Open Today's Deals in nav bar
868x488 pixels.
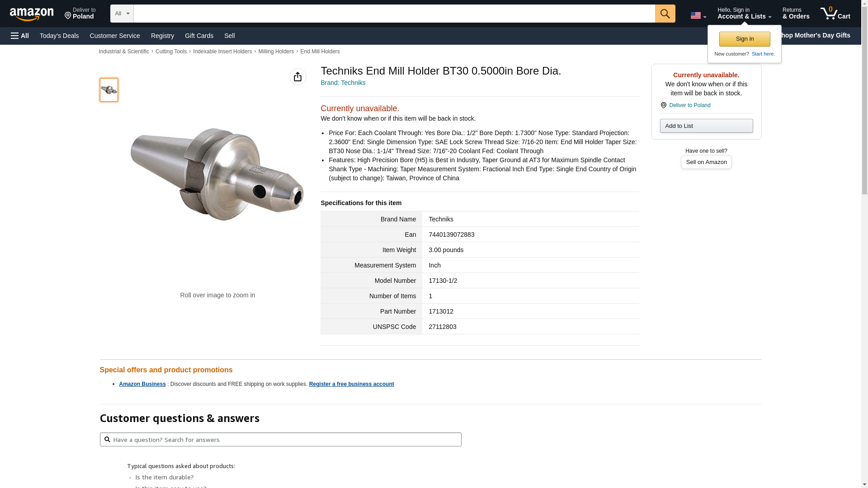click(x=59, y=36)
